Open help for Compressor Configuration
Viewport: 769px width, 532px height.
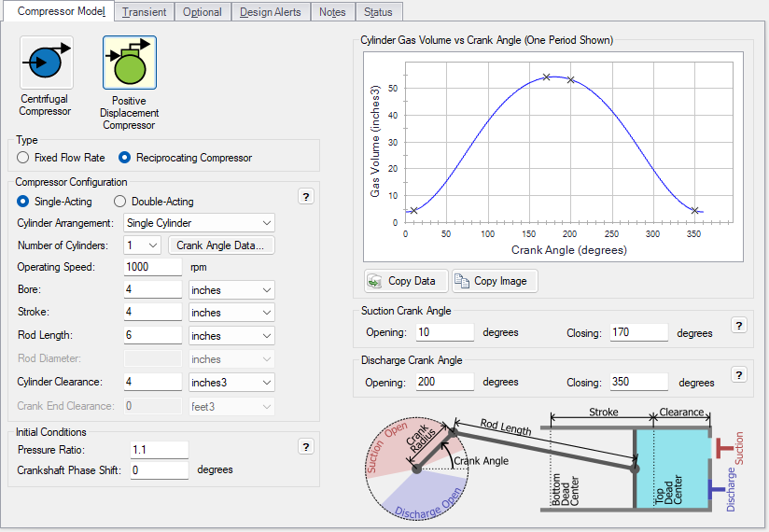tap(305, 196)
